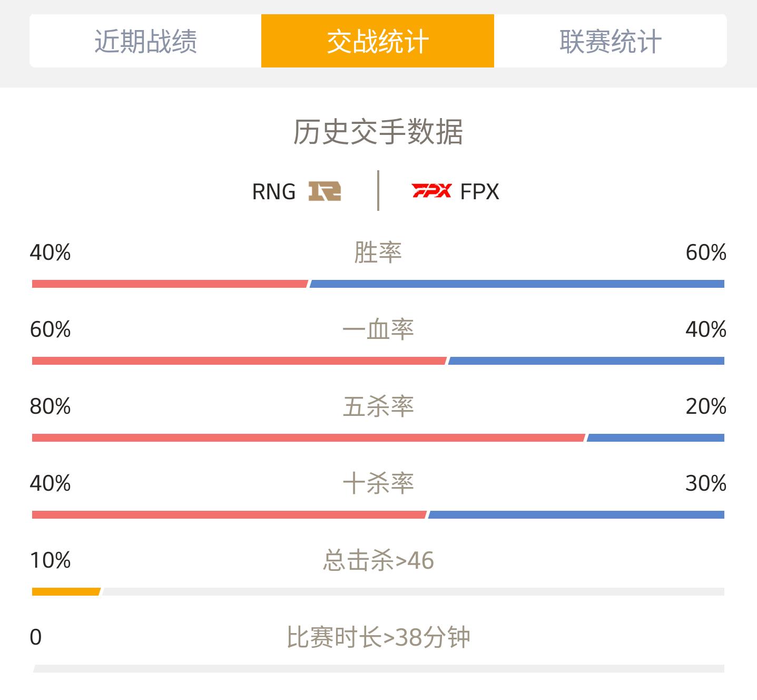
Task: Select the 交战统计 tab
Action: click(x=378, y=41)
